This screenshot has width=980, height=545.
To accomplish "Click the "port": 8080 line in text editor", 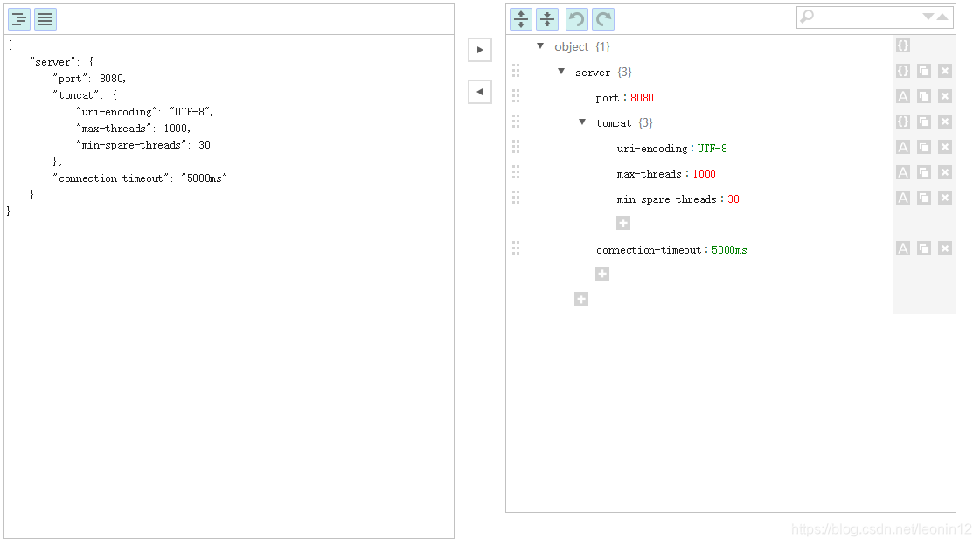I will [x=89, y=78].
